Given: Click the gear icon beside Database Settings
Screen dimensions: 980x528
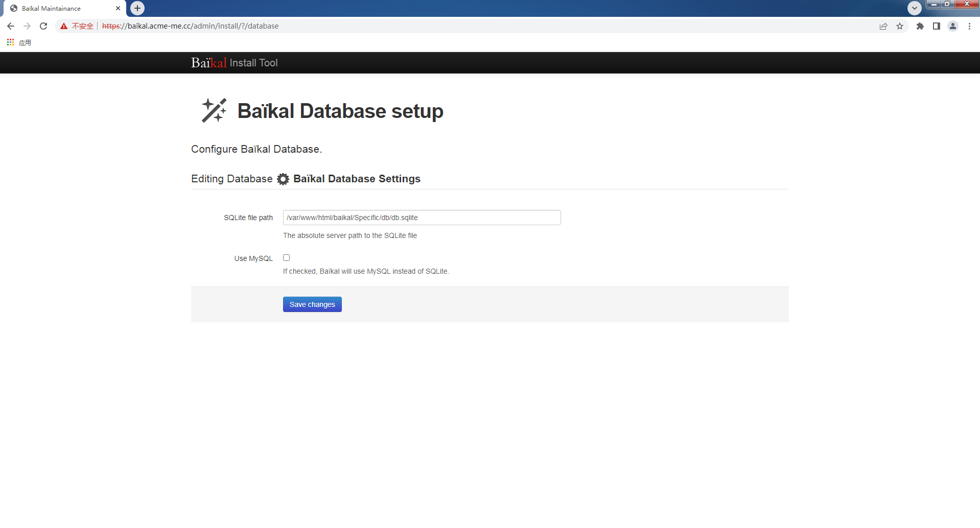Looking at the screenshot, I should coord(283,179).
